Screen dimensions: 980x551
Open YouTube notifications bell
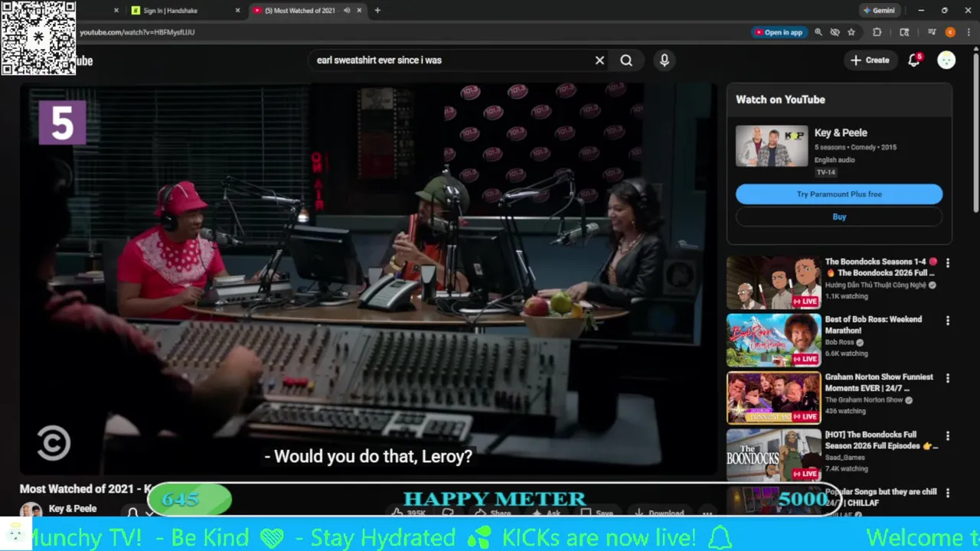point(914,60)
